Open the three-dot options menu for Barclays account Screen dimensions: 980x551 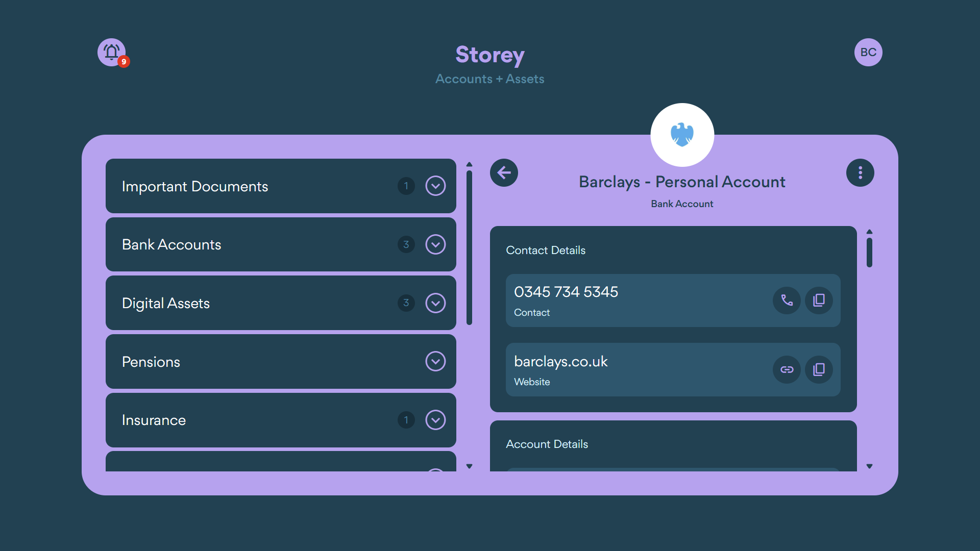[x=860, y=172]
